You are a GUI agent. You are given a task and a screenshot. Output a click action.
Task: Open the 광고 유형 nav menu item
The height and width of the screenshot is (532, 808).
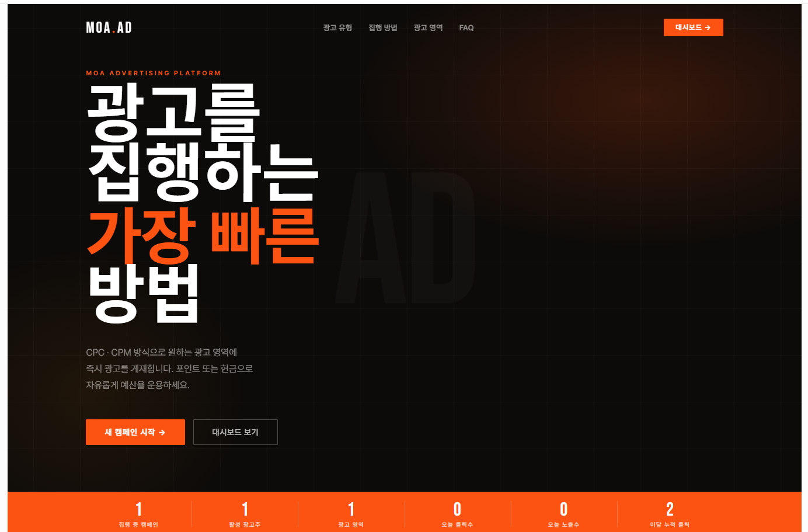coord(337,27)
